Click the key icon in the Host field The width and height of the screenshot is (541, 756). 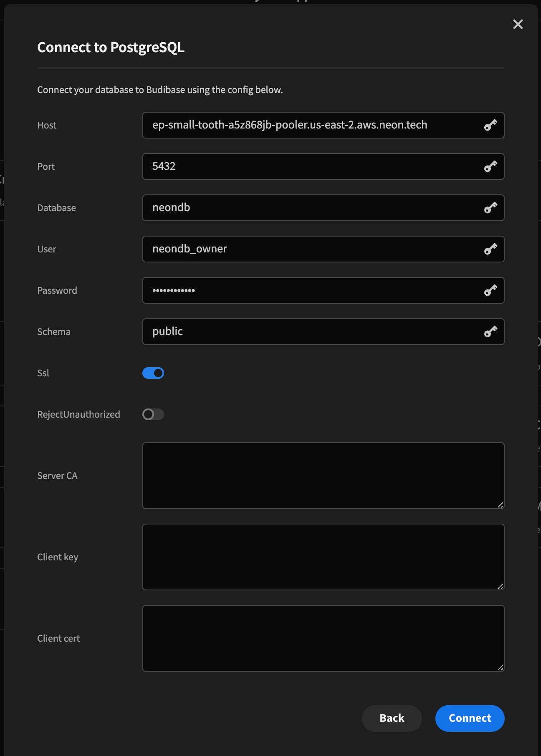[x=490, y=125]
